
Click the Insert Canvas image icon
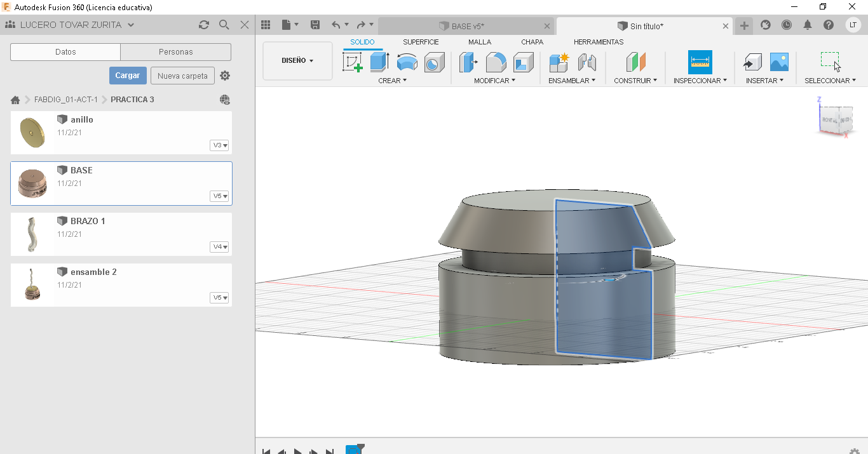coord(779,62)
